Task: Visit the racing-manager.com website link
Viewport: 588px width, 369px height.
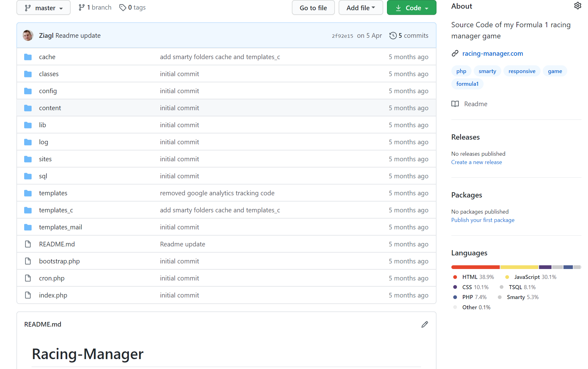Action: click(492, 53)
